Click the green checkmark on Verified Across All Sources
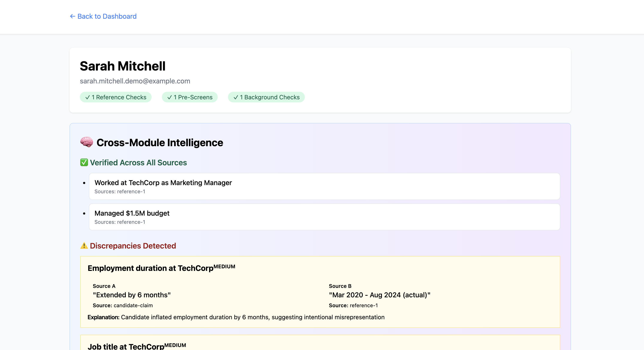This screenshot has height=350, width=644. click(84, 162)
